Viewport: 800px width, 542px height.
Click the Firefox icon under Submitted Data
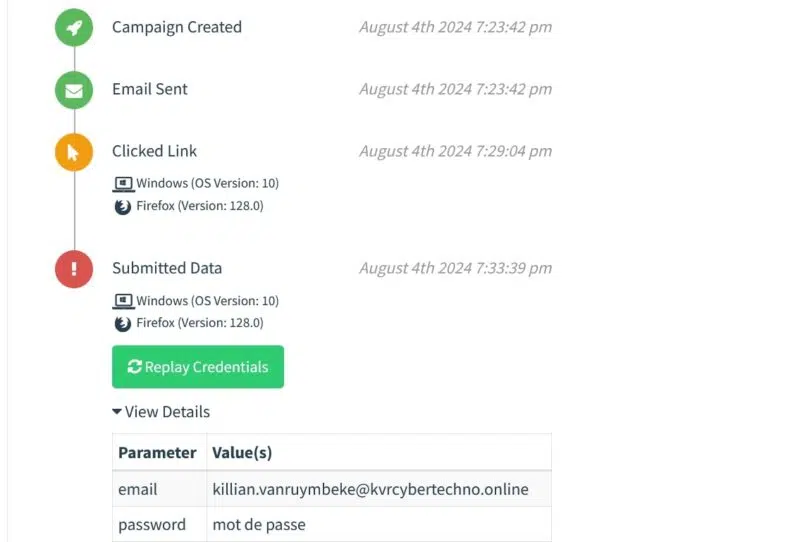coord(123,324)
